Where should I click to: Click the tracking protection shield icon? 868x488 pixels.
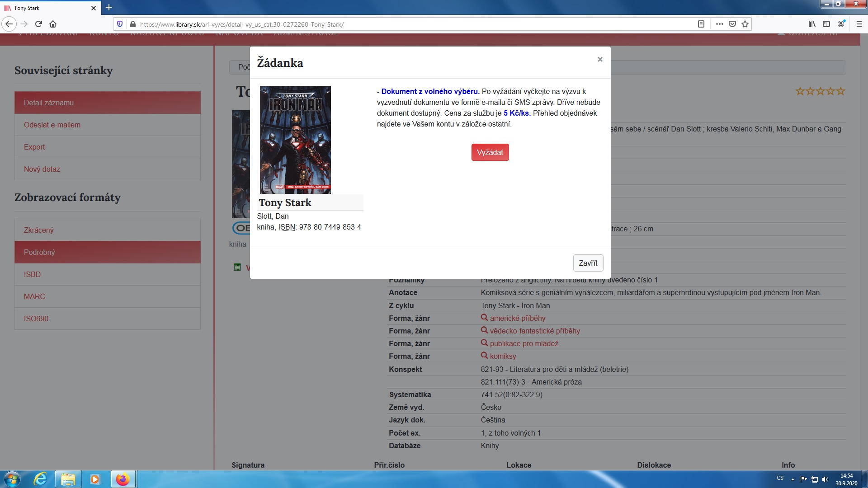(120, 24)
